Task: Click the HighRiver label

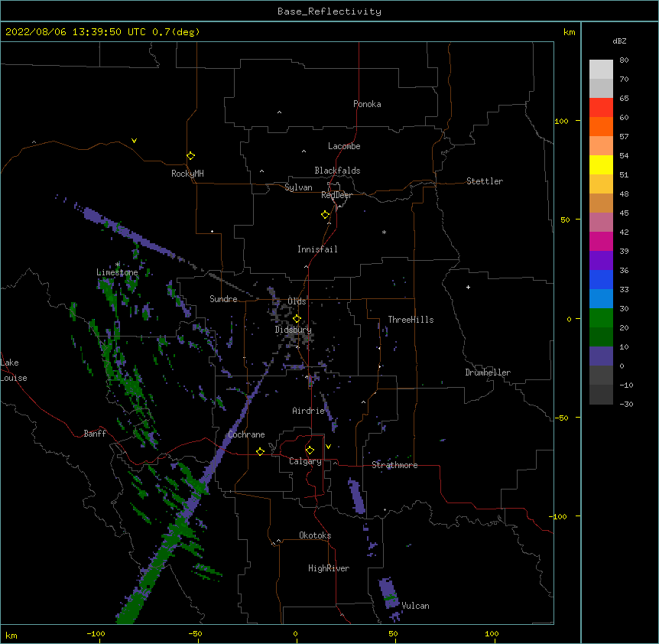Action: click(329, 568)
